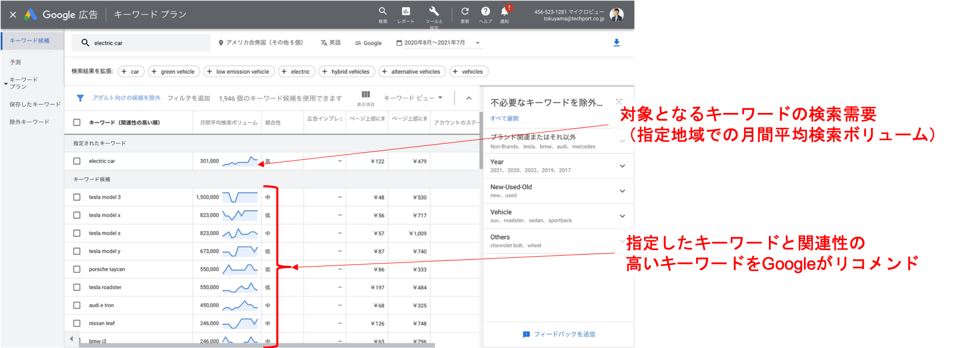The width and height of the screenshot is (980, 348).
Task: Open the notifications bell icon
Action: click(505, 11)
